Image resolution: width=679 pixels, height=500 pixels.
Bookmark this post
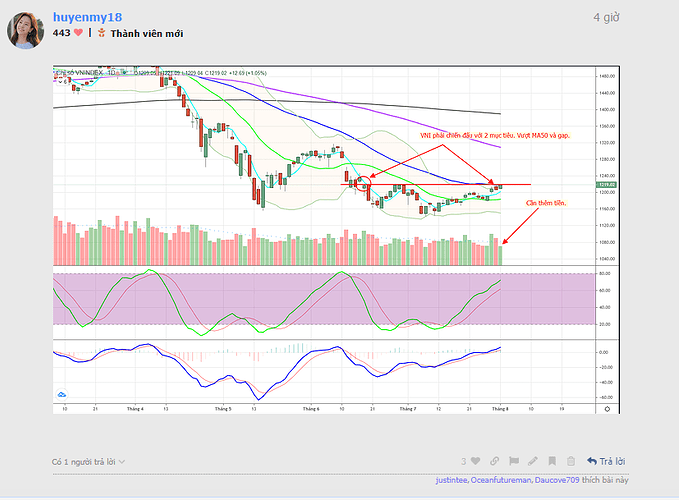click(552, 461)
